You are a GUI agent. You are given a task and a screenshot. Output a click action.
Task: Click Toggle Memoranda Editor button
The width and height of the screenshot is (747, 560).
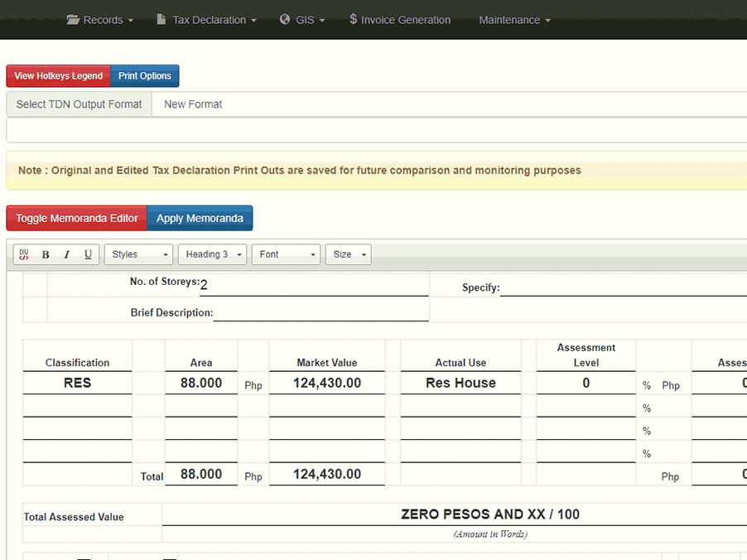[x=77, y=218]
